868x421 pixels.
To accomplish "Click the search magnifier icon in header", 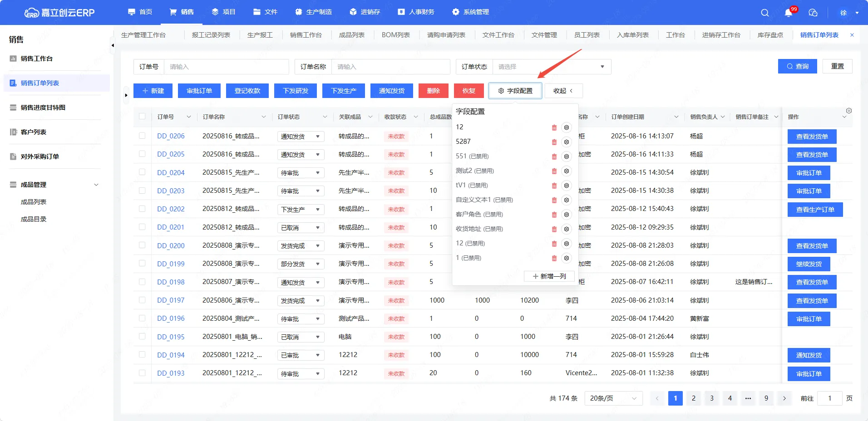I will pyautogui.click(x=764, y=13).
